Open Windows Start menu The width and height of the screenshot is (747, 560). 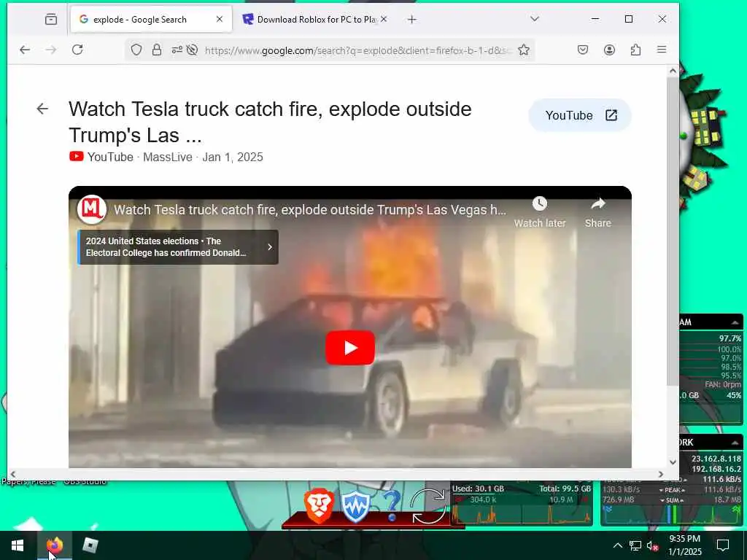coord(18,545)
